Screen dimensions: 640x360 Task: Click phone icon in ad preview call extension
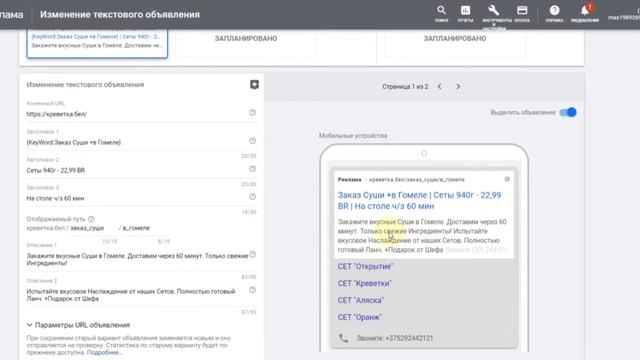[x=344, y=338]
